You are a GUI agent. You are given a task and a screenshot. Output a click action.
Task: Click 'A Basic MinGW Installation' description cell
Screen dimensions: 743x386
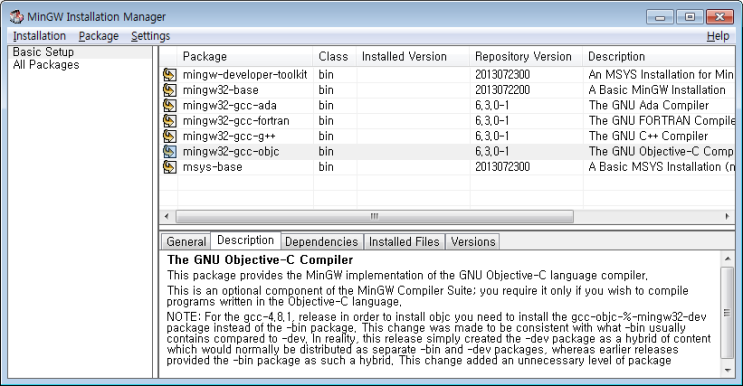657,90
